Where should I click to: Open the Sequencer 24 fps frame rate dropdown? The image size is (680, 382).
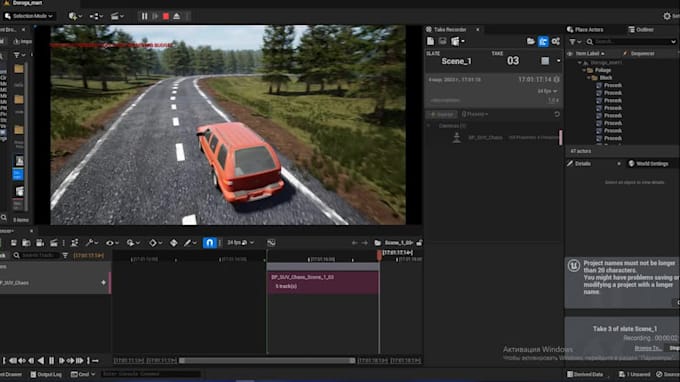click(240, 243)
